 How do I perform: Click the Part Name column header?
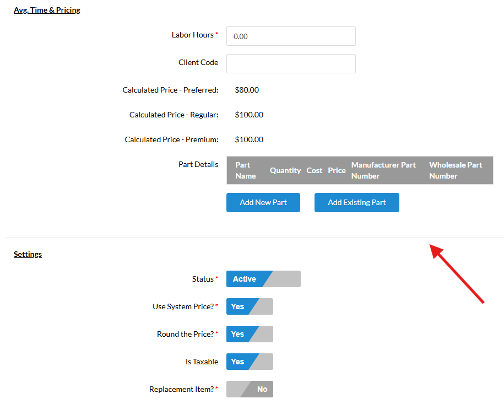245,170
